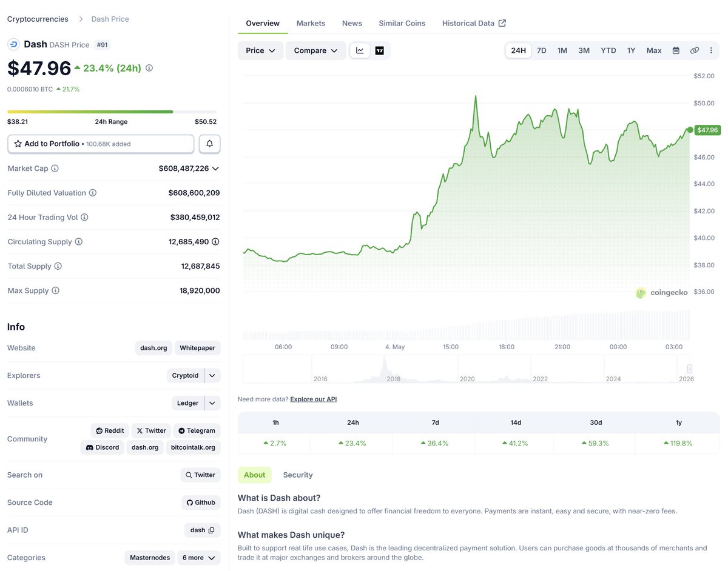Click Market Cap info icon
This screenshot has width=728, height=571.
pyautogui.click(x=55, y=169)
